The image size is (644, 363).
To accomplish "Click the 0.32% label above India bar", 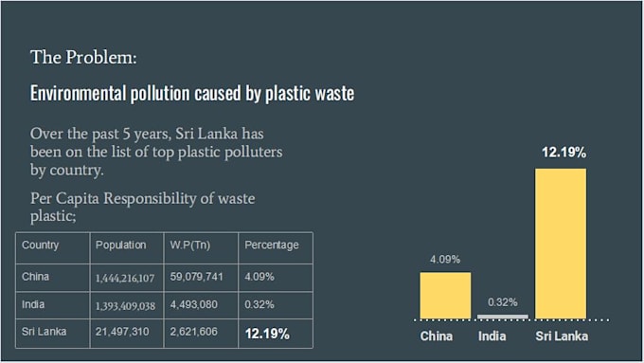I will [503, 302].
